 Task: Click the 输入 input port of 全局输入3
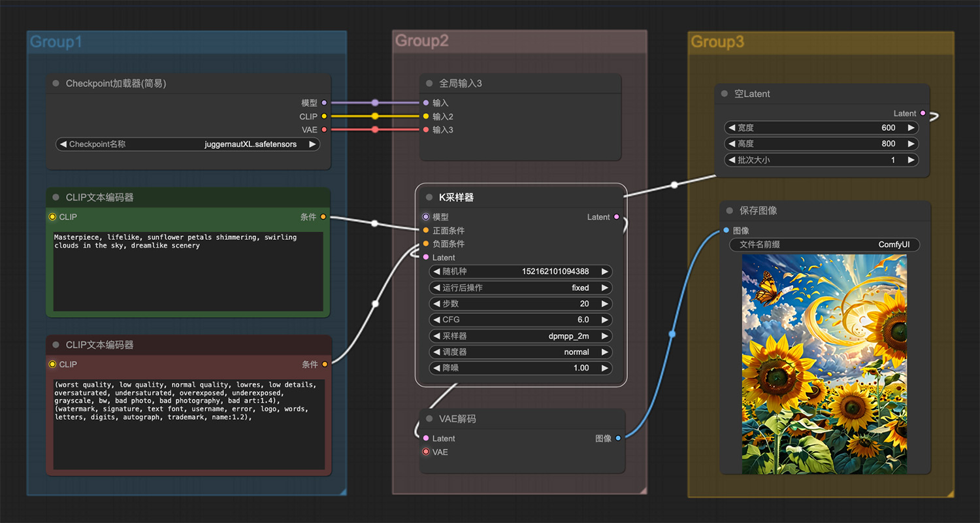tap(426, 103)
